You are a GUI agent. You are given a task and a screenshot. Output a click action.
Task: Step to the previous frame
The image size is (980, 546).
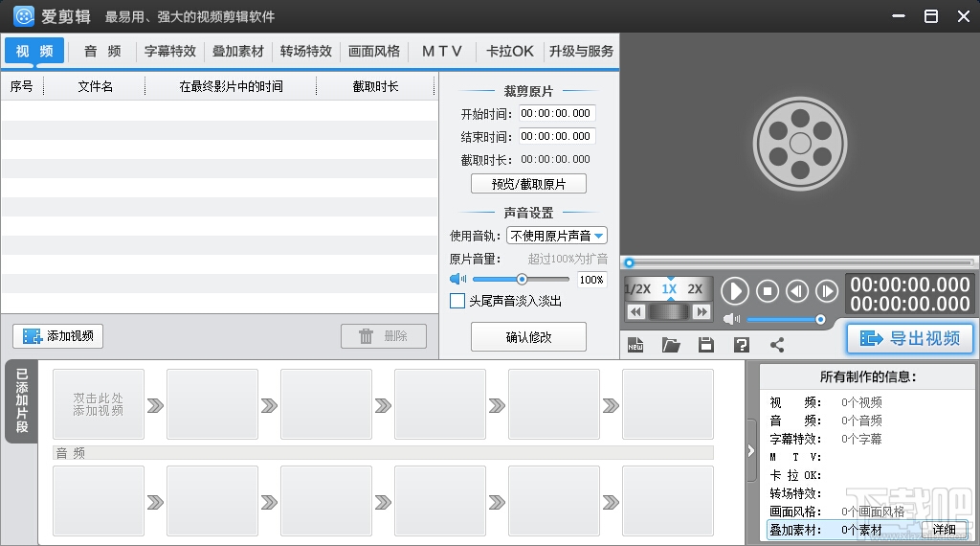tap(797, 291)
